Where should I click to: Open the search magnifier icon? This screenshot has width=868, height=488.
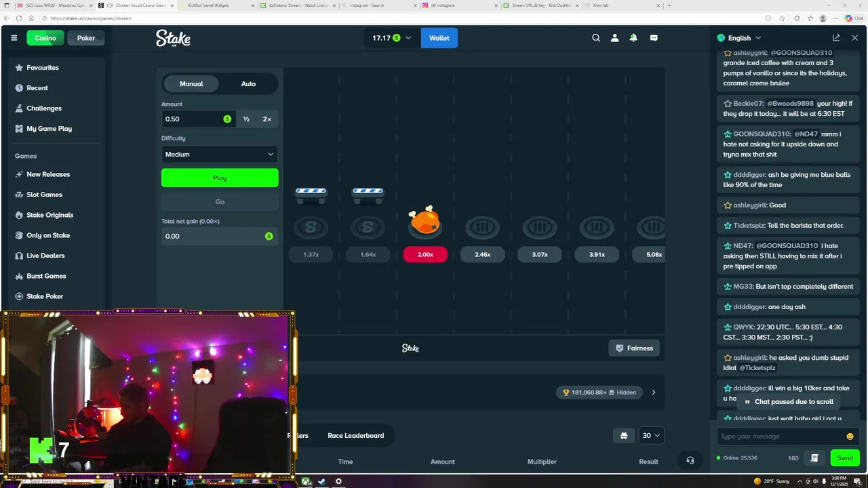pyautogui.click(x=596, y=38)
